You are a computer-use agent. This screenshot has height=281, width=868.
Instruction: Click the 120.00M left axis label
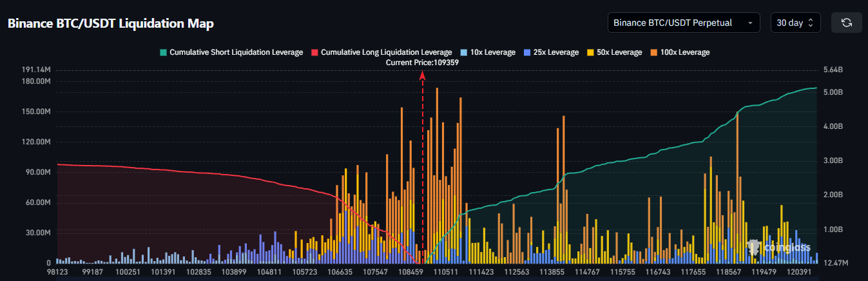pos(37,142)
